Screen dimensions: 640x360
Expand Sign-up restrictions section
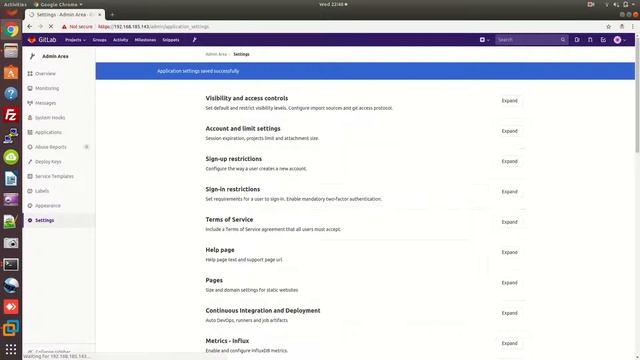pyautogui.click(x=509, y=161)
